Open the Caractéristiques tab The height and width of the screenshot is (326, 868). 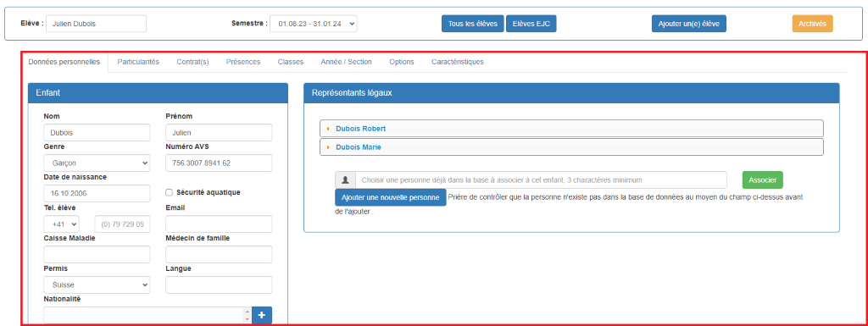click(x=458, y=62)
